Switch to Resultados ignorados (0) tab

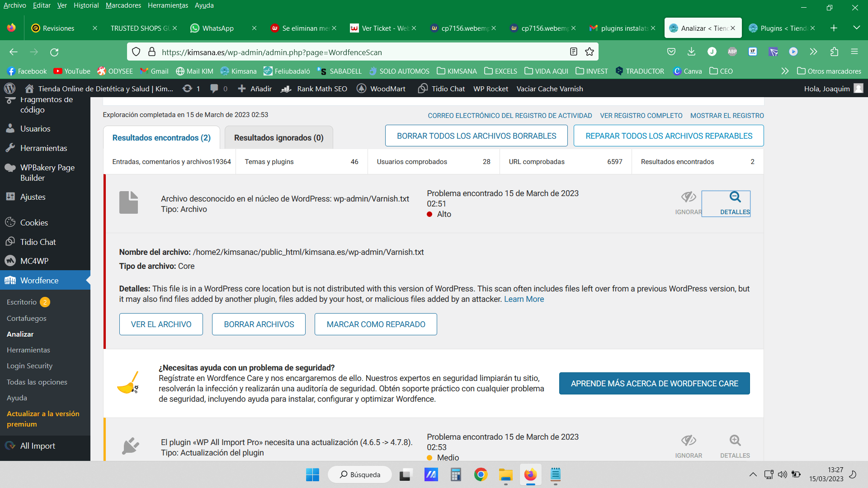[278, 137]
